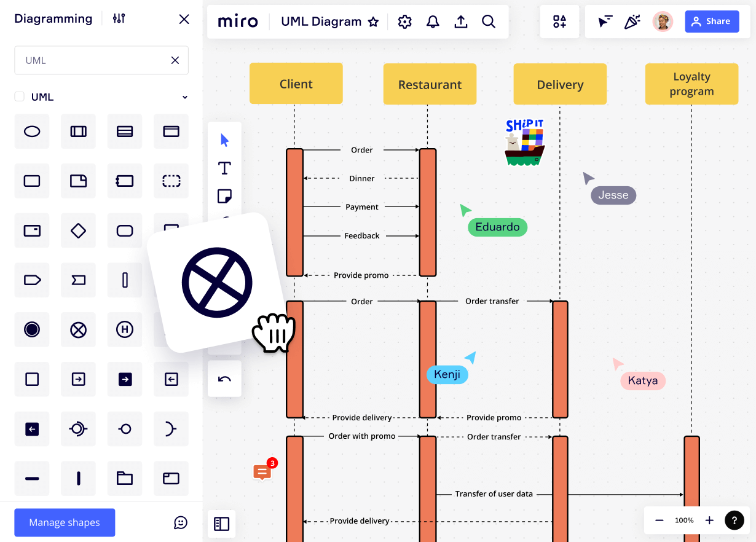This screenshot has height=542, width=756.
Task: Select the history state (H) shape
Action: coord(124,329)
